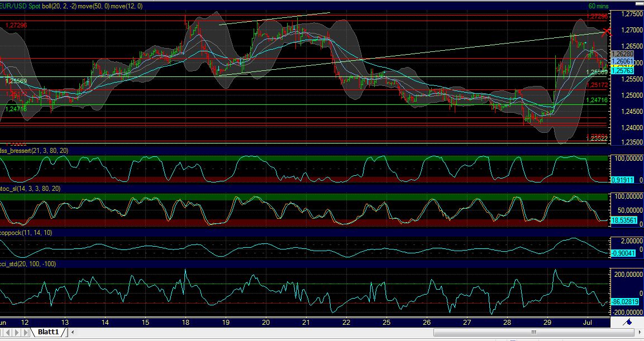The height and width of the screenshot is (341, 644).
Task: Click the date label 29 on the time axis
Action: [547, 322]
